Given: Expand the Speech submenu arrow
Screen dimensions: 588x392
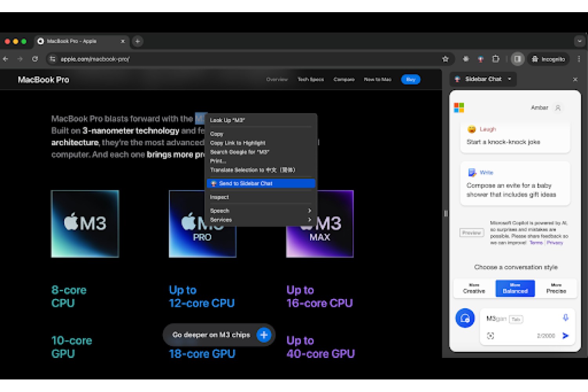Looking at the screenshot, I should [309, 211].
